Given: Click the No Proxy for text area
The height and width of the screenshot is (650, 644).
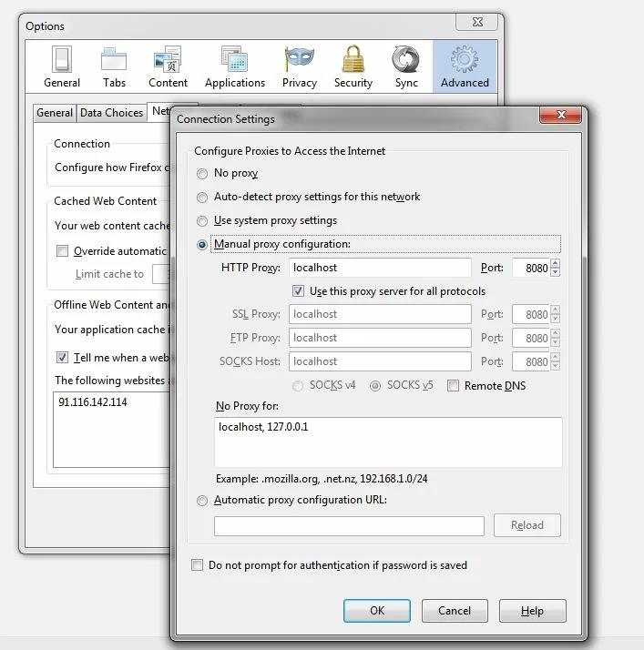Looking at the screenshot, I should [x=388, y=442].
